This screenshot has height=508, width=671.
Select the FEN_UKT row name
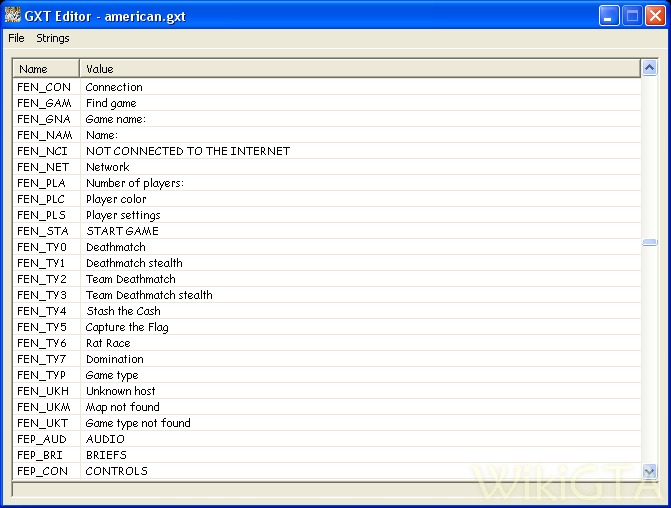[42, 423]
